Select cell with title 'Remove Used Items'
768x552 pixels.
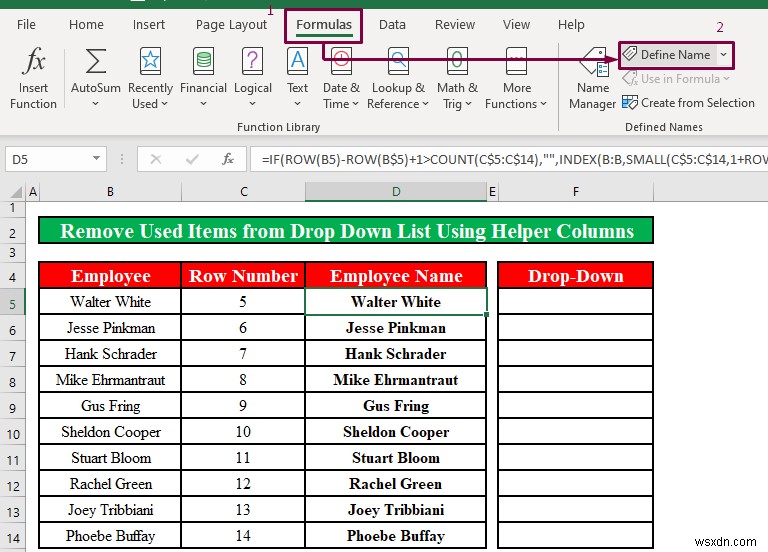[346, 231]
